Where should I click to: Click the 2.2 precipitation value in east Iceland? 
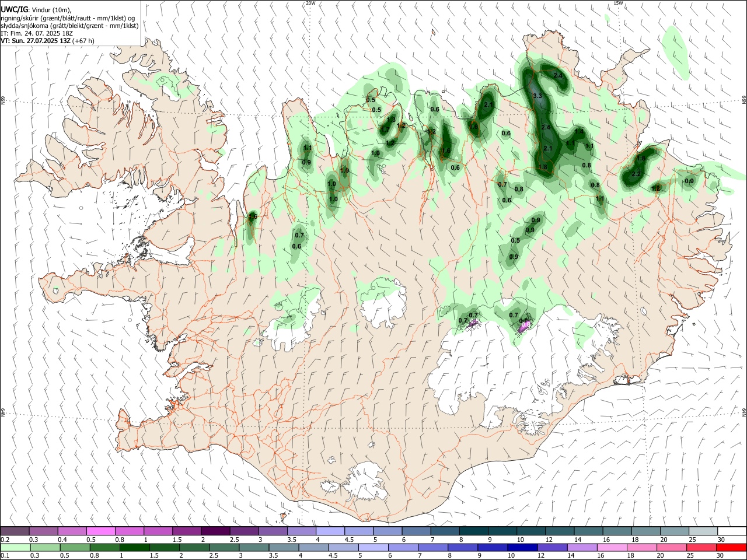point(636,174)
